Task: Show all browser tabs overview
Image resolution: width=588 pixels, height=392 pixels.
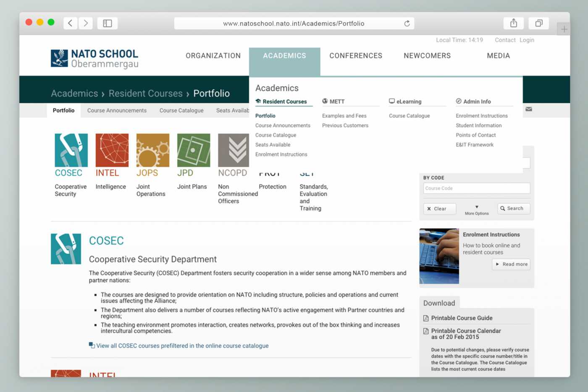Action: click(x=539, y=23)
